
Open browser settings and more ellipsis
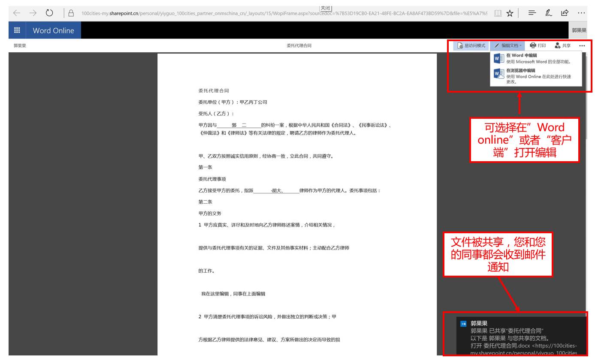(x=581, y=13)
